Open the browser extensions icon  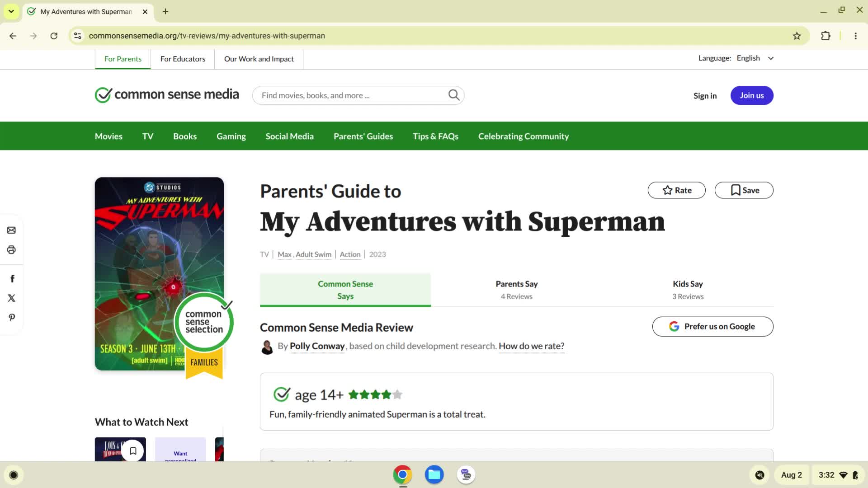point(826,36)
